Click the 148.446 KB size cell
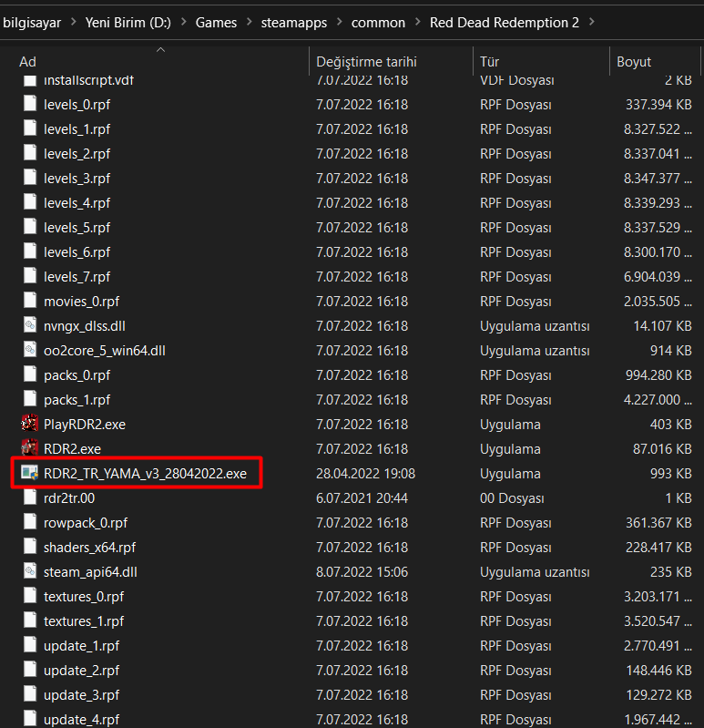 point(658,671)
